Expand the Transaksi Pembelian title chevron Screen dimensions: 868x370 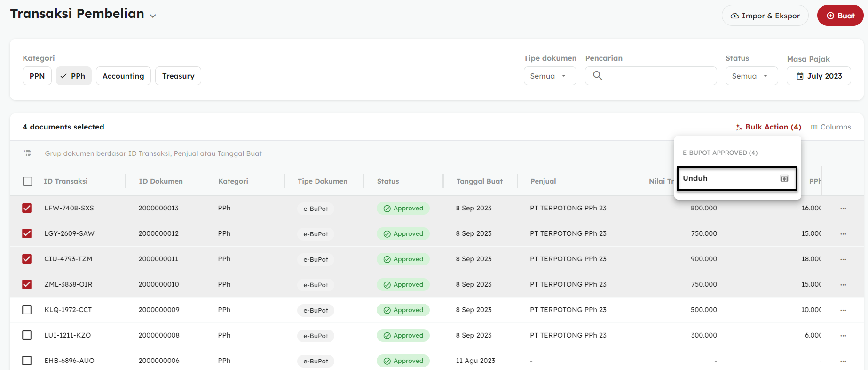pyautogui.click(x=153, y=16)
